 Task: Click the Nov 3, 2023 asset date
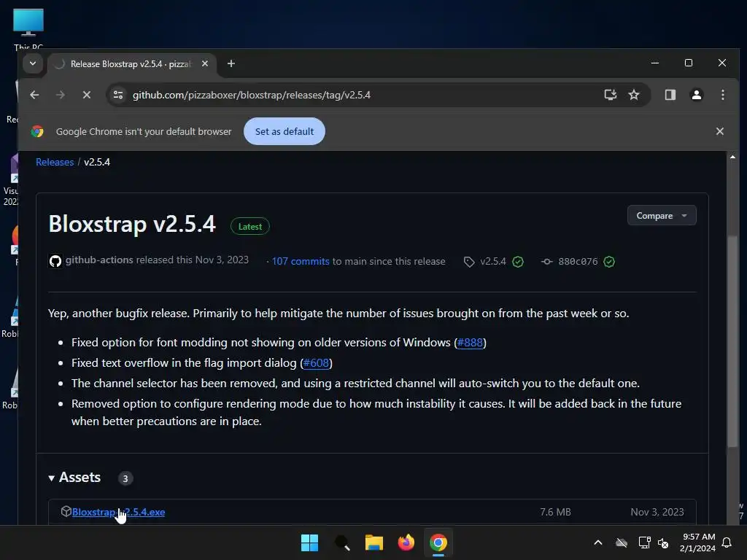657,512
